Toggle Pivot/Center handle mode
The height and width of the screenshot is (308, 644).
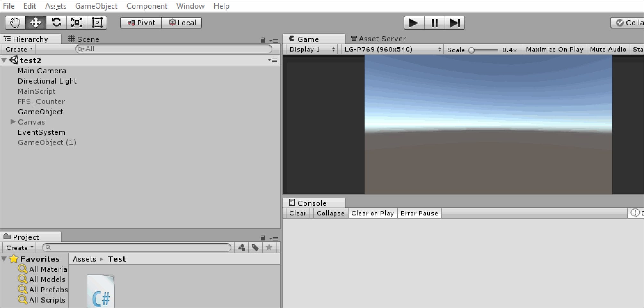click(x=141, y=23)
